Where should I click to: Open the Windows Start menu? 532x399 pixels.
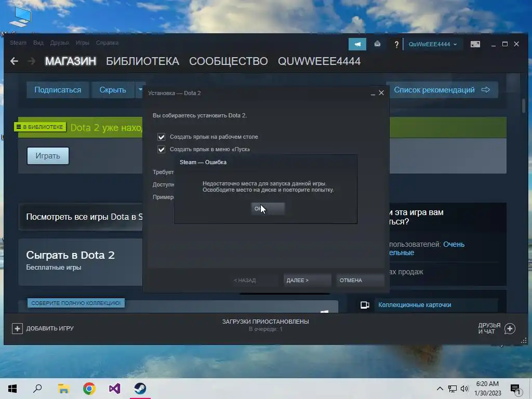click(x=12, y=389)
